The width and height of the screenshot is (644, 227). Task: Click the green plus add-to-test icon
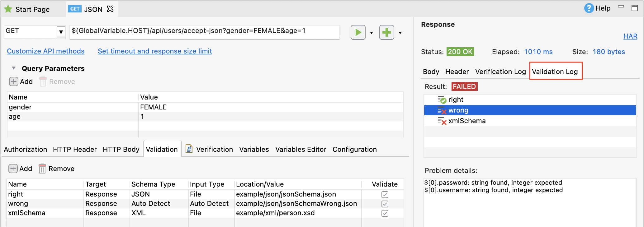pos(386,32)
